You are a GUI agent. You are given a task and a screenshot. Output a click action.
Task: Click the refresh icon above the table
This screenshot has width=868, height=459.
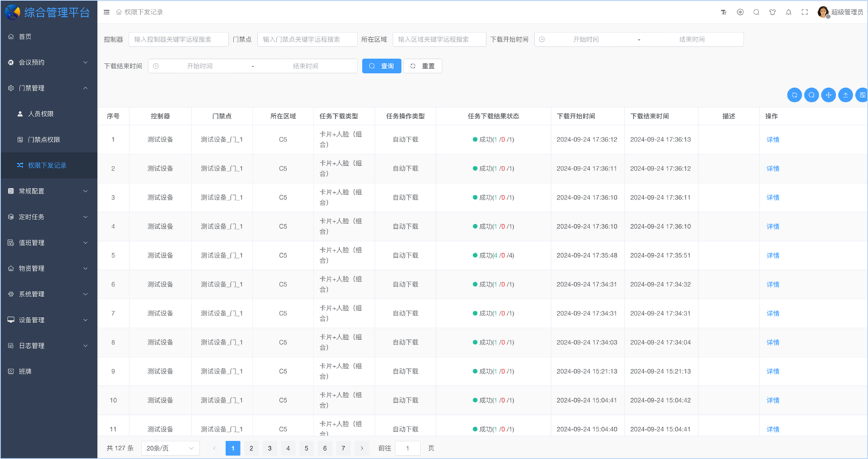(x=794, y=95)
